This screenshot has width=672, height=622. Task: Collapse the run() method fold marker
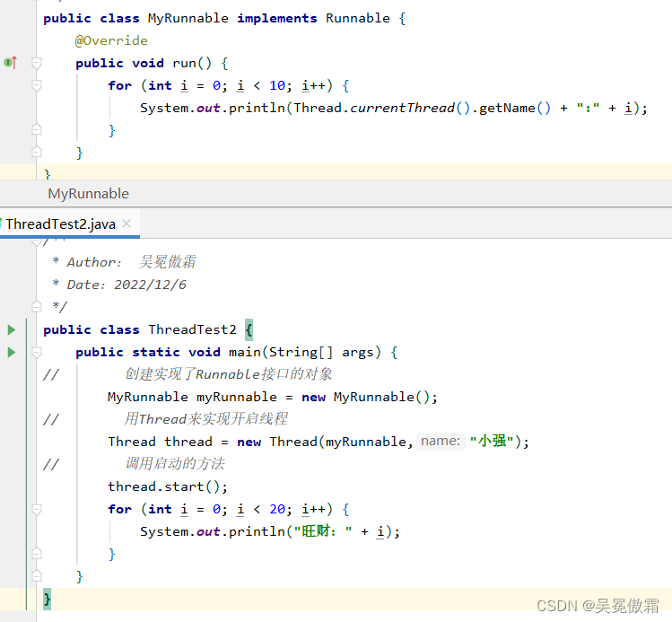pos(37,63)
